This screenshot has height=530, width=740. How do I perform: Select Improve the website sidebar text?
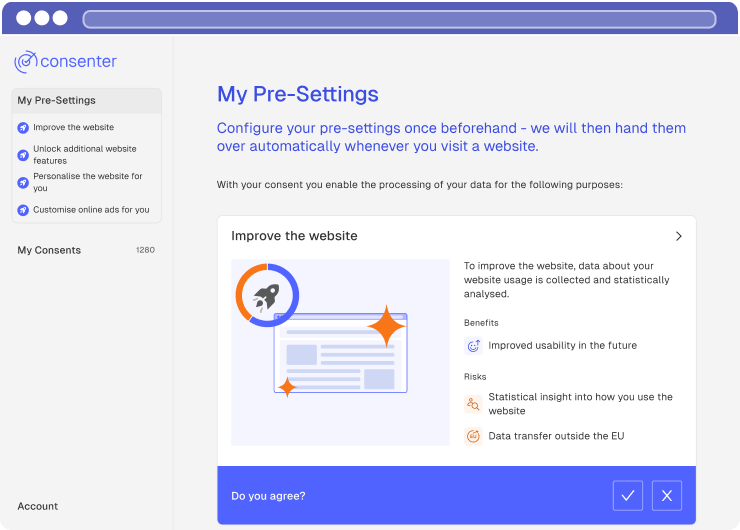pyautogui.click(x=73, y=128)
